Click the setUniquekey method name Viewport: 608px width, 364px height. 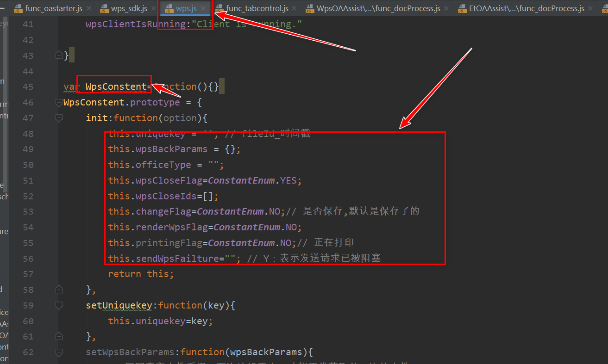(119, 305)
